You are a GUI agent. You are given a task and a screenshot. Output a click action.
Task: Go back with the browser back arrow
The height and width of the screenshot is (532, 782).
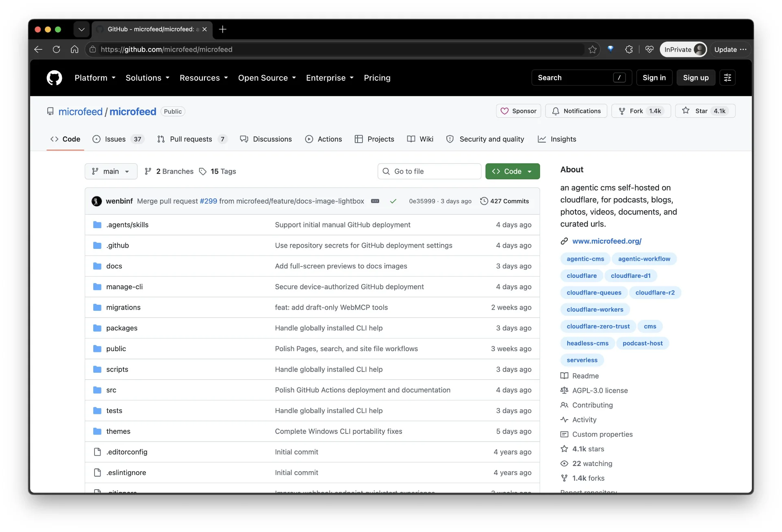38,49
